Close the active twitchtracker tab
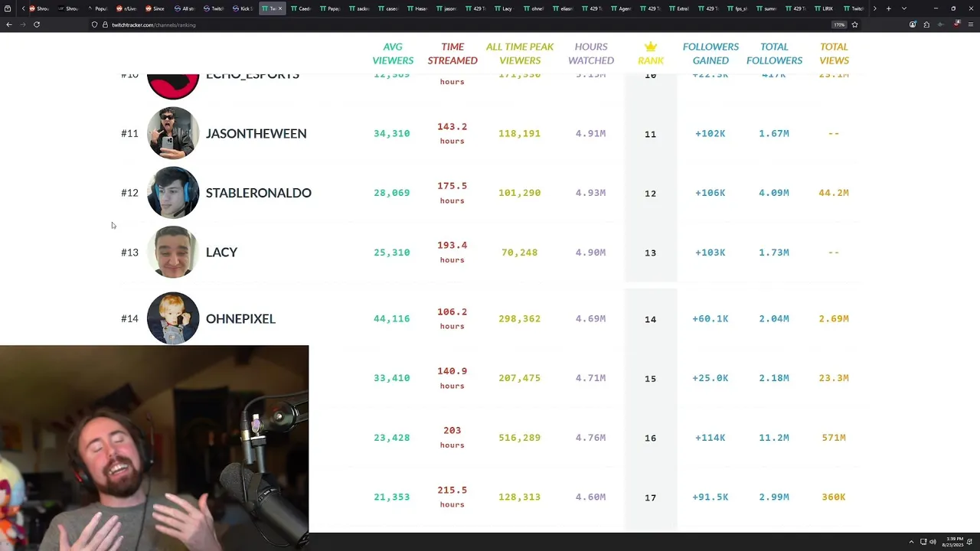Screen dimensions: 980x551 click(x=279, y=8)
